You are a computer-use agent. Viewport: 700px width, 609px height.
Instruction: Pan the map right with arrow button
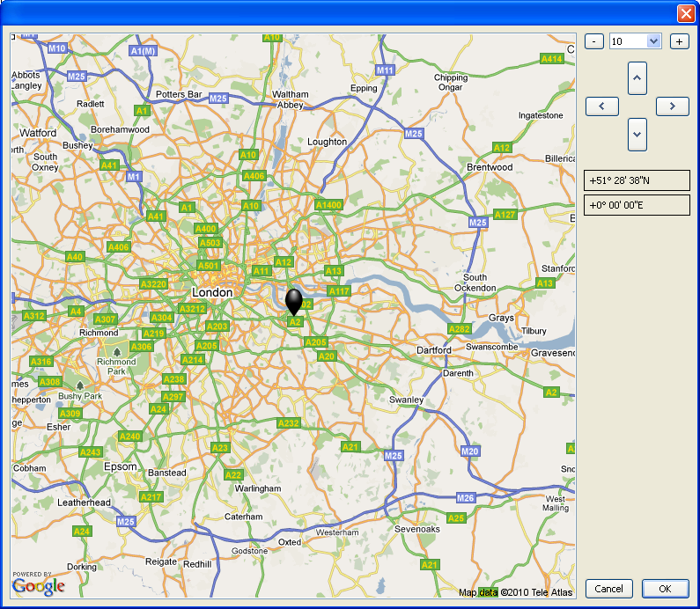(x=672, y=106)
